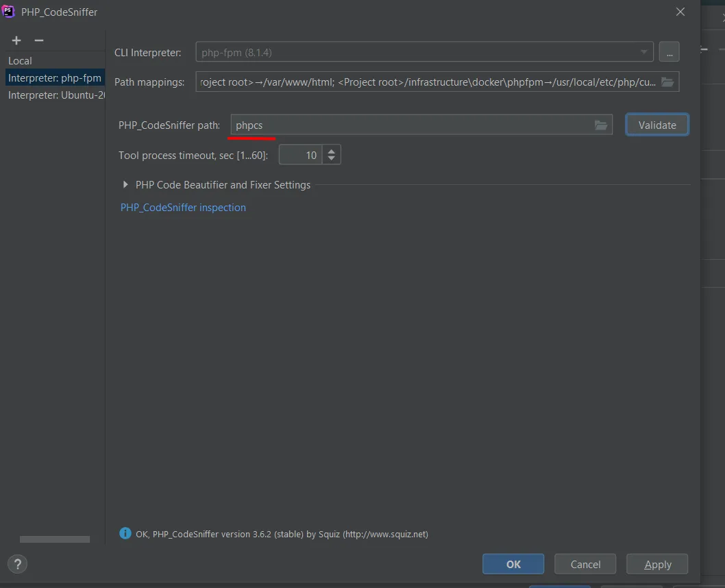
Task: Click the timeout seconds value field
Action: click(x=301, y=155)
